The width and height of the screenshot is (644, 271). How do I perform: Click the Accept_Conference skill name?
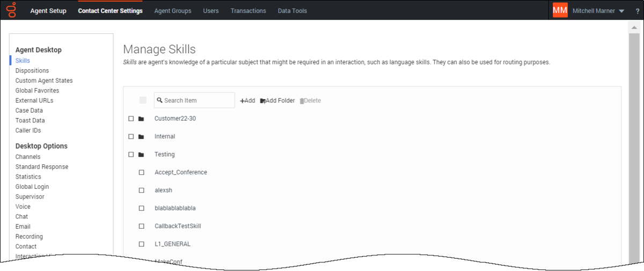[181, 172]
